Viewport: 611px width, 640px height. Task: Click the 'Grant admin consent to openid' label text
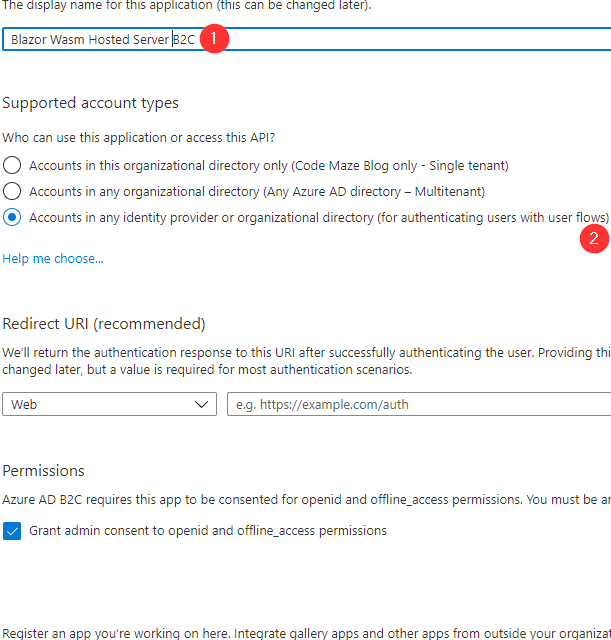click(208, 531)
